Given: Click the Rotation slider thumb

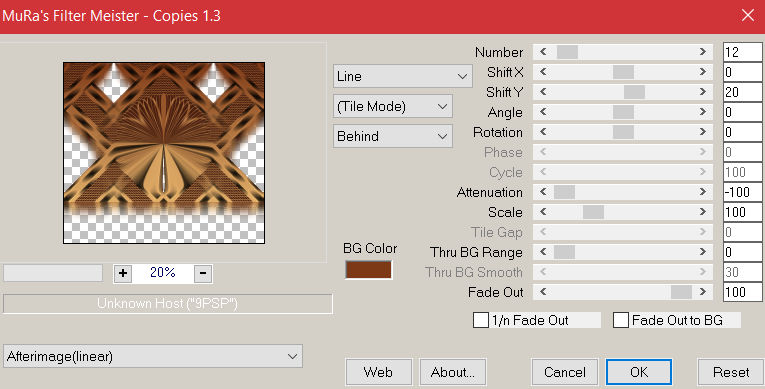Looking at the screenshot, I should [x=624, y=132].
